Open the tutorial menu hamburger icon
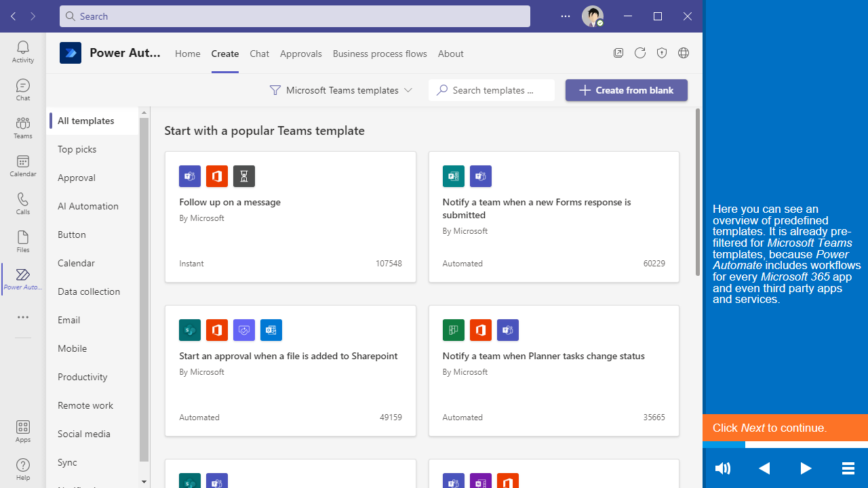Image resolution: width=868 pixels, height=488 pixels. coord(848,468)
